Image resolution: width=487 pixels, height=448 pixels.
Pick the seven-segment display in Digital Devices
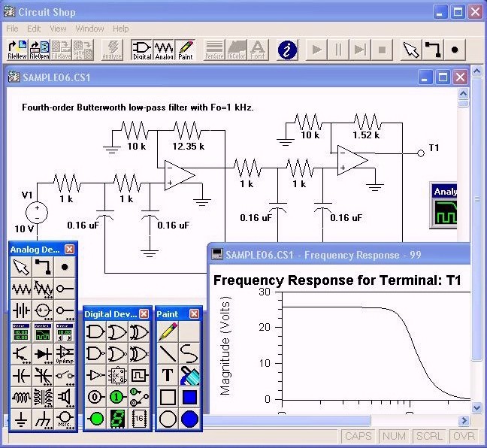click(117, 419)
